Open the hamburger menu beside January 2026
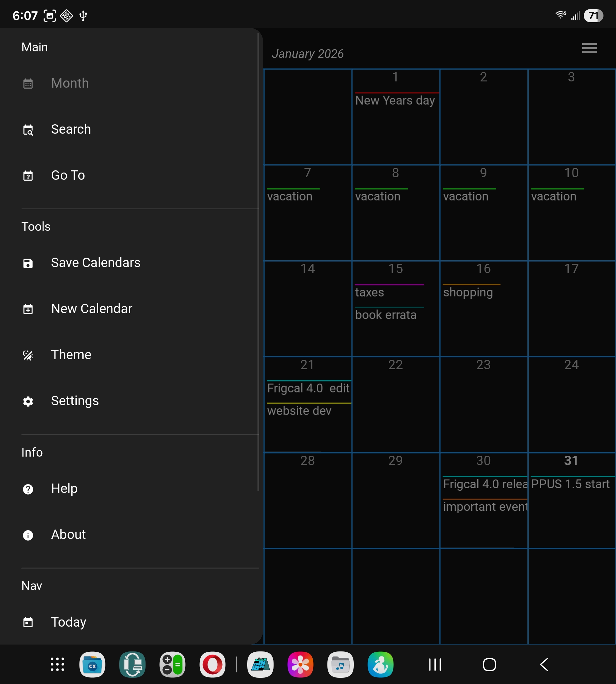 pos(589,48)
